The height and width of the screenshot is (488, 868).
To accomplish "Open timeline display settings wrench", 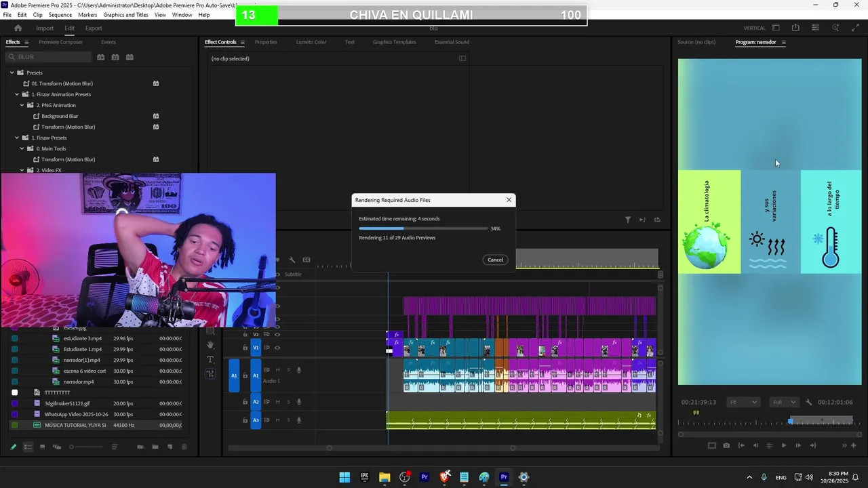I will 292,260.
